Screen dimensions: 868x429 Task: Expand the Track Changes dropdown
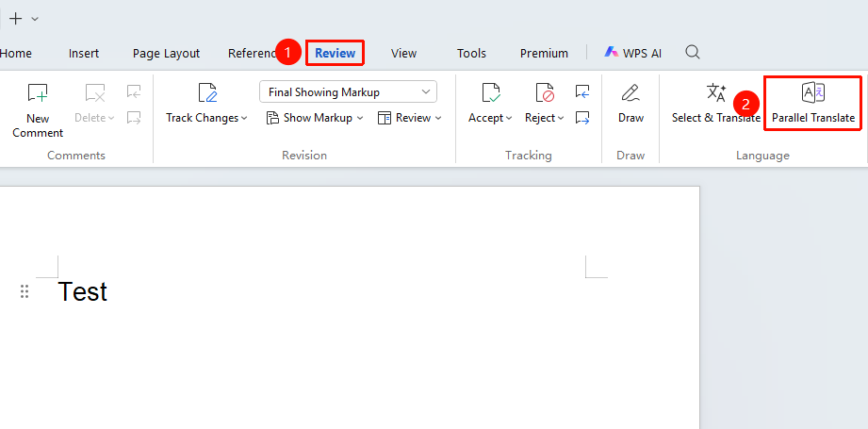coord(244,118)
